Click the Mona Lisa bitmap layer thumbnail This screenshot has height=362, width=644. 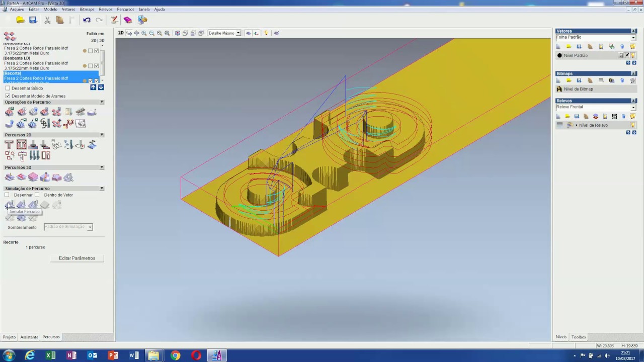coord(559,89)
